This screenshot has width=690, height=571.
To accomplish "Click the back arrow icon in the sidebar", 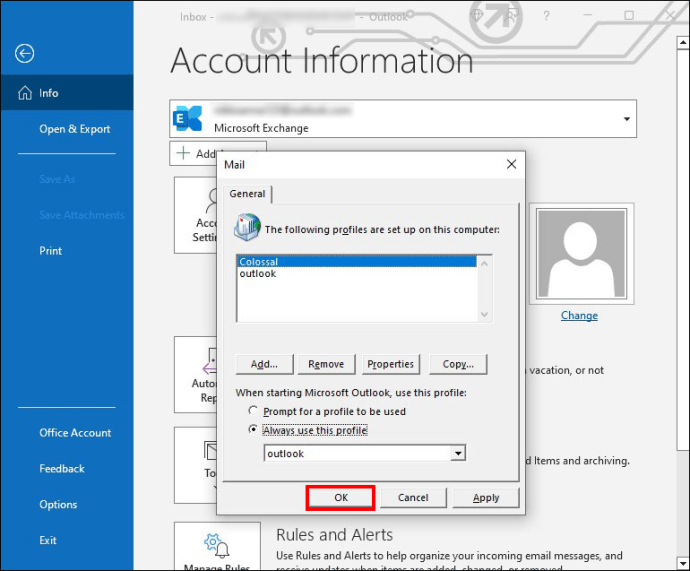I will pyautogui.click(x=24, y=54).
